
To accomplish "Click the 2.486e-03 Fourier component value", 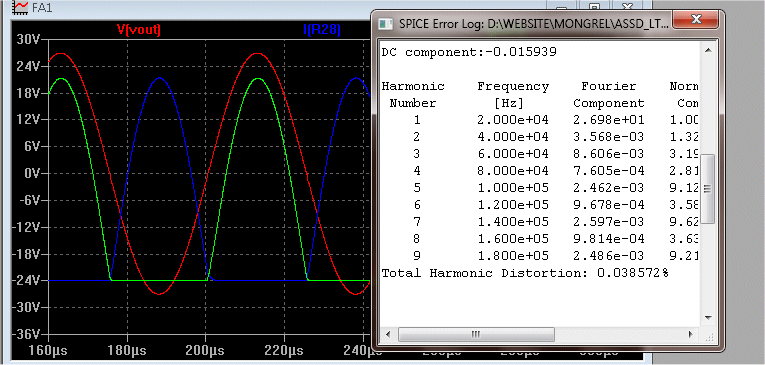I will coord(608,256).
